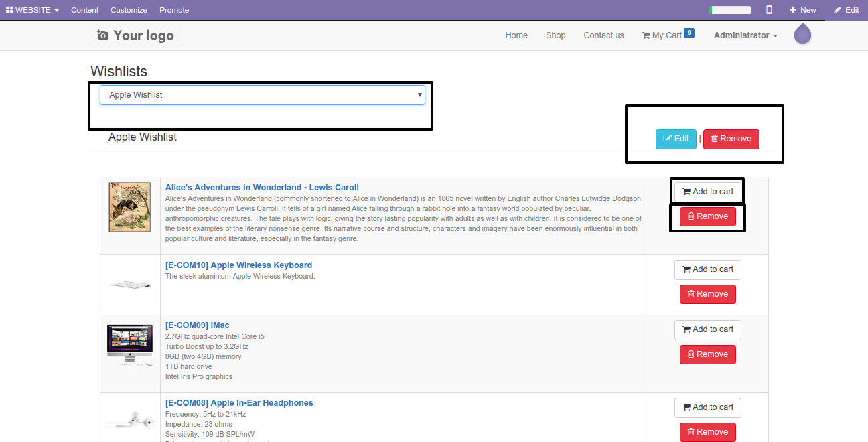This screenshot has height=442, width=868.
Task: Click the Wishlists page heading
Action: [119, 72]
